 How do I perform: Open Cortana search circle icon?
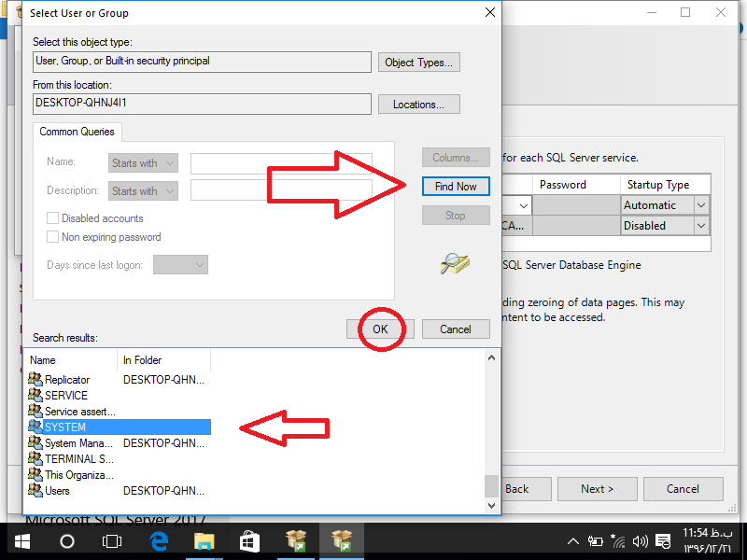67,540
